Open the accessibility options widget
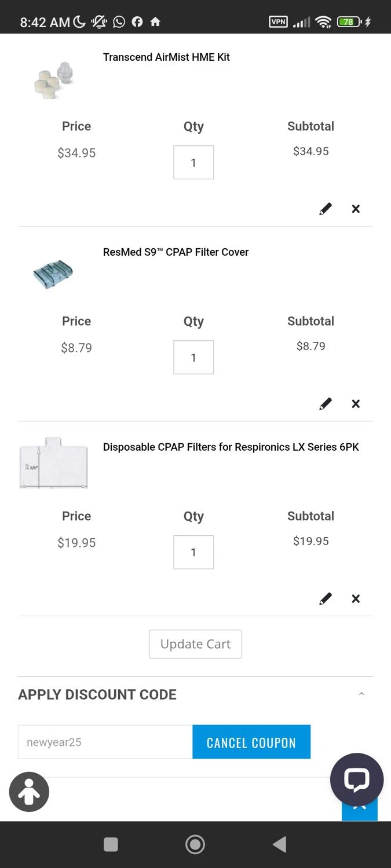Viewport: 391px width, 868px height. pos(29,792)
